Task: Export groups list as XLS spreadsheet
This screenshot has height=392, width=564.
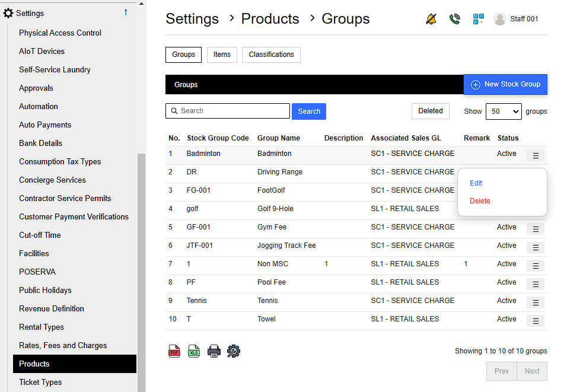Action: coord(194,351)
